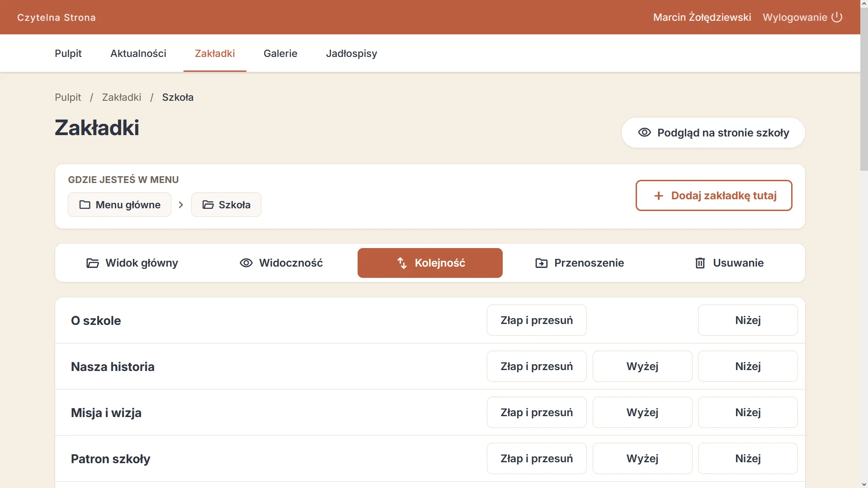Screen dimensions: 868x488
Task: Open the Jadłospisy navigation item
Action: (x=352, y=53)
